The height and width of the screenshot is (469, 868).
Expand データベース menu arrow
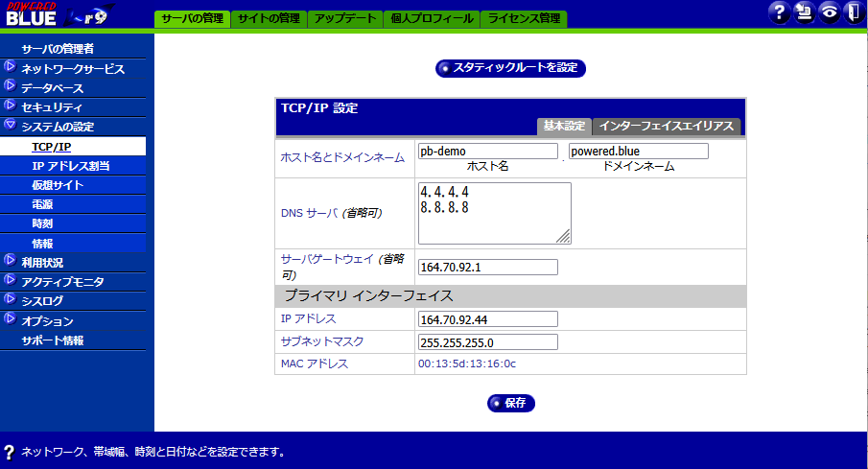(x=10, y=85)
